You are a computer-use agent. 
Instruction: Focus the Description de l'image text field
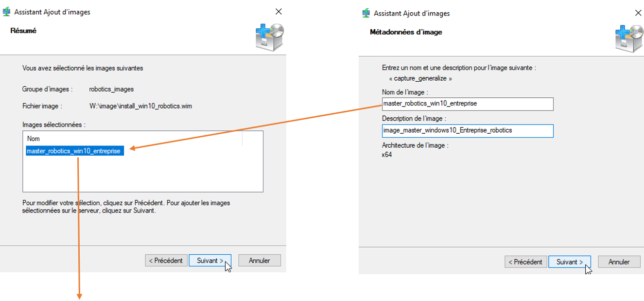pyautogui.click(x=468, y=130)
